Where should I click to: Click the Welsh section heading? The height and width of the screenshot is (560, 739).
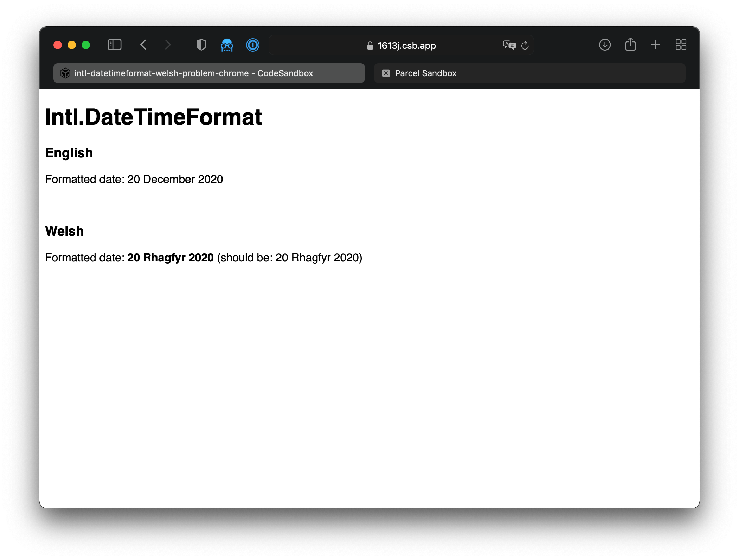64,231
